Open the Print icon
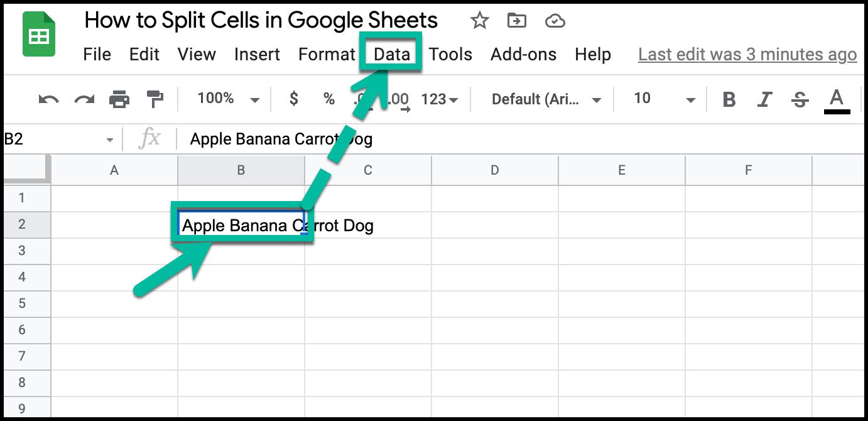This screenshot has width=868, height=421. (x=118, y=99)
